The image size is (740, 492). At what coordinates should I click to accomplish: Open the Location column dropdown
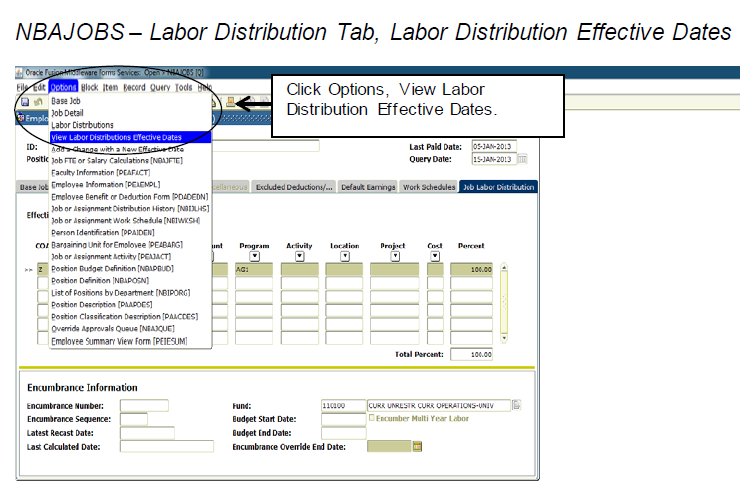345,256
